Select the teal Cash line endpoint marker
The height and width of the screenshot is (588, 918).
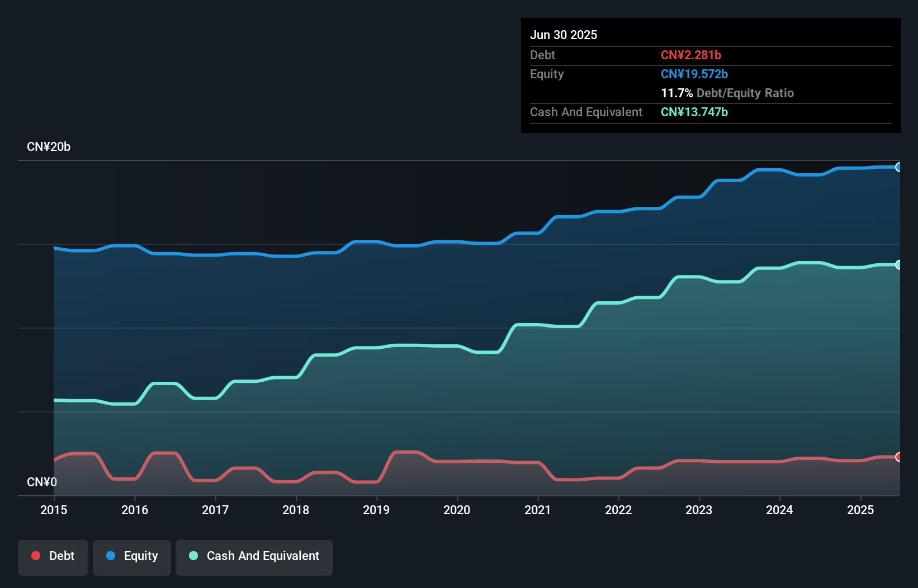(x=900, y=264)
